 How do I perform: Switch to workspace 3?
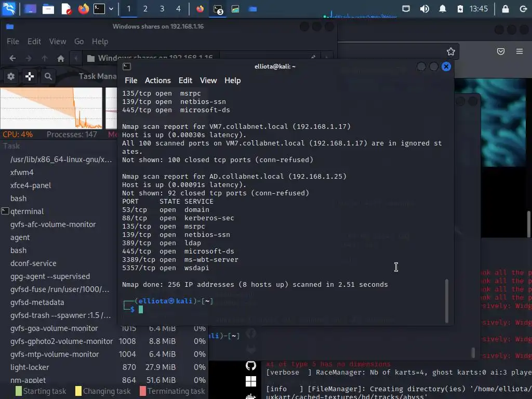(x=162, y=9)
